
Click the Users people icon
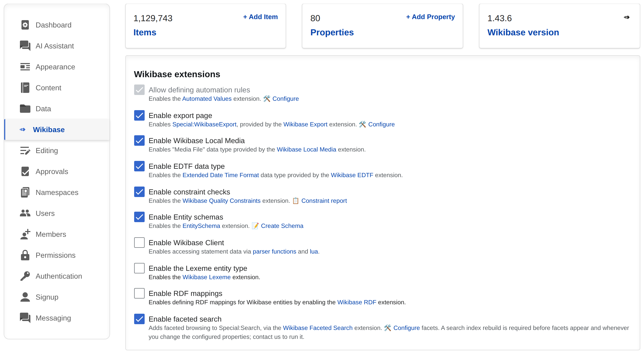pyautogui.click(x=25, y=213)
